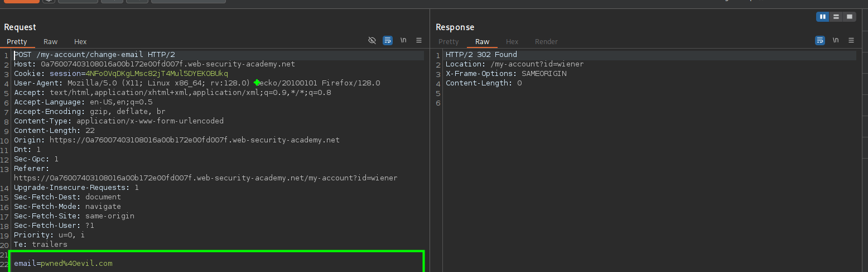Toggle hidden request items eye icon
Image resolution: width=868 pixels, height=272 pixels.
pyautogui.click(x=372, y=40)
